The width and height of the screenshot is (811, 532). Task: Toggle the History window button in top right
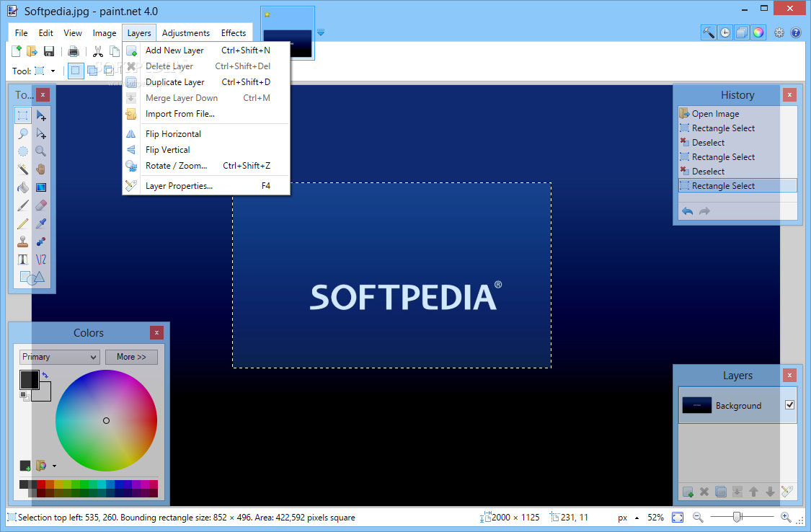point(725,32)
